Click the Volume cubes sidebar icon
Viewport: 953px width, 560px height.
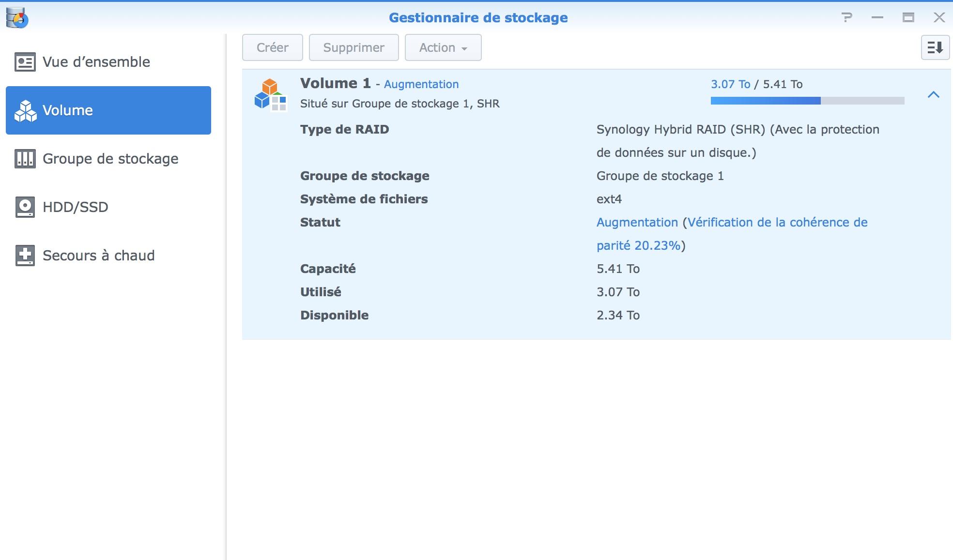(x=25, y=111)
